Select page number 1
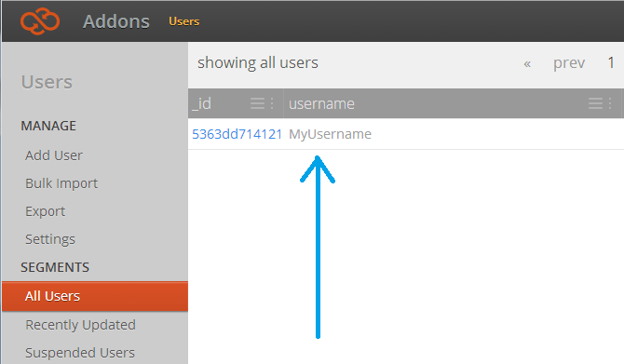Screen dimensions: 624x364 tap(611, 62)
